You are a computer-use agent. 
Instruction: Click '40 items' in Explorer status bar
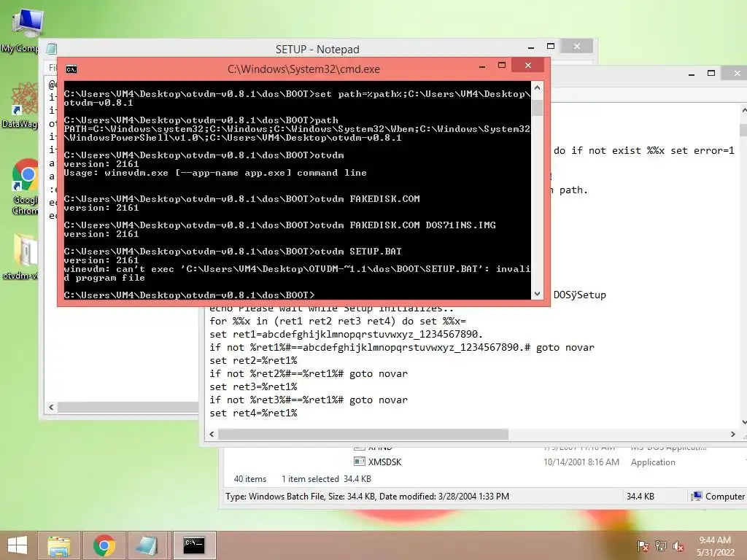coord(249,479)
